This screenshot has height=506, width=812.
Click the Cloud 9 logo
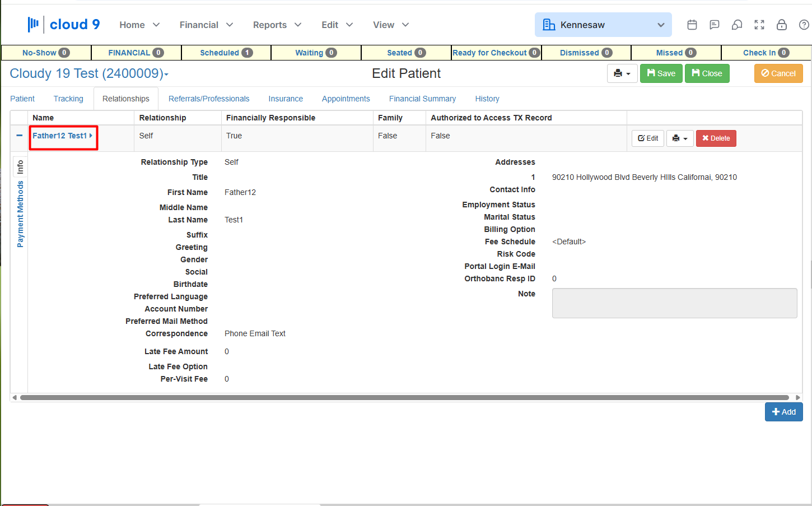[63, 24]
